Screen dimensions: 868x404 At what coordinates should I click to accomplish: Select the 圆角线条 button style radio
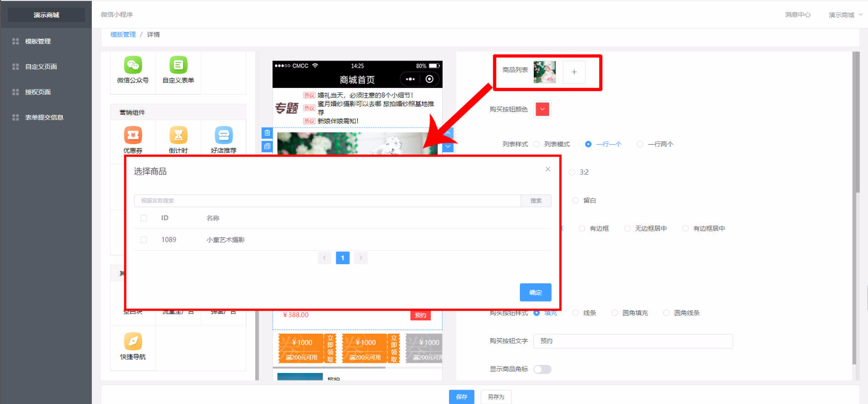click(666, 313)
